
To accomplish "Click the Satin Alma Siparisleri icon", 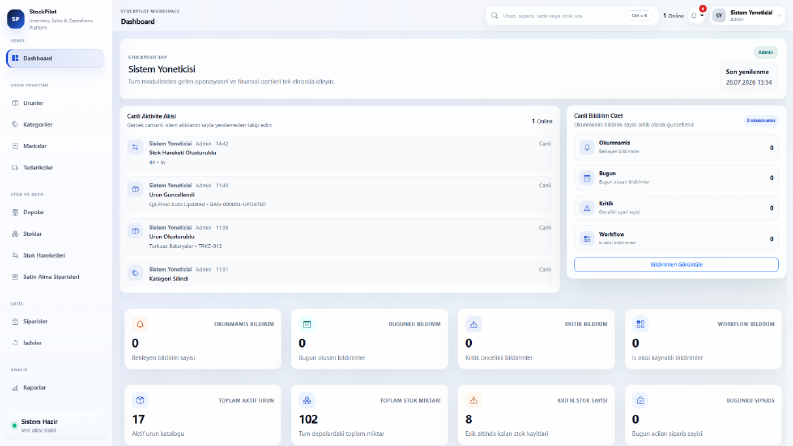I will [x=15, y=277].
